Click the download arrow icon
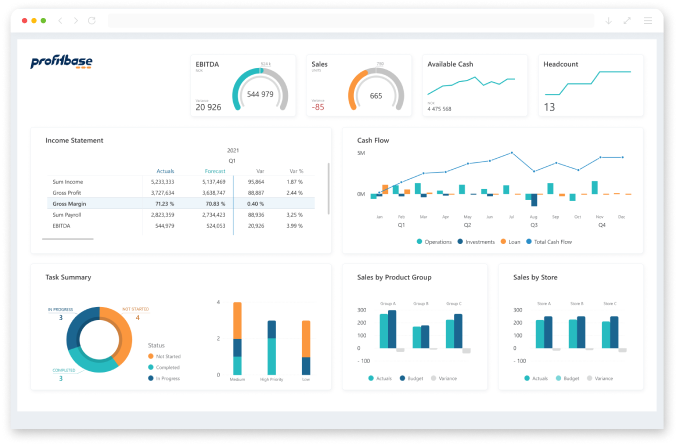 pos(608,20)
